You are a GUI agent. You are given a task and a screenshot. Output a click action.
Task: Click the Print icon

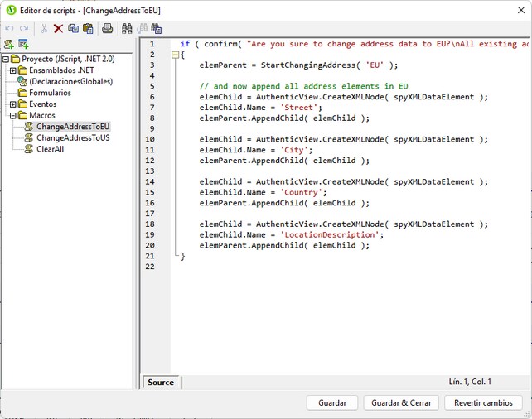pyautogui.click(x=108, y=28)
